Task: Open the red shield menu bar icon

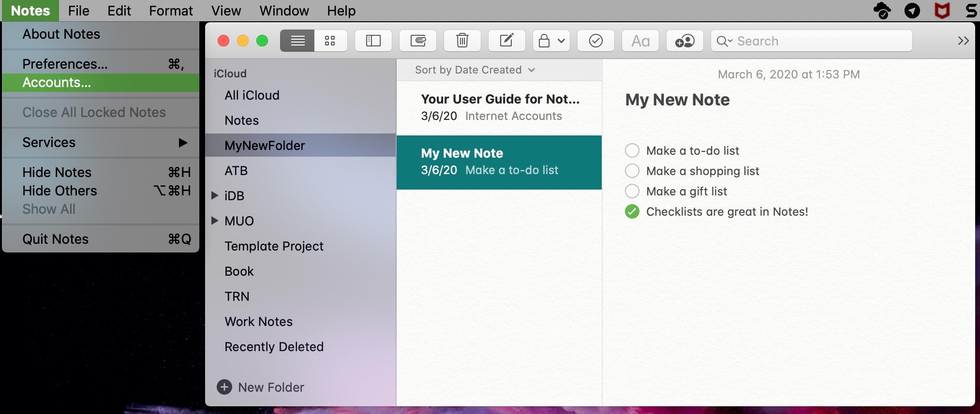Action: 942,10
